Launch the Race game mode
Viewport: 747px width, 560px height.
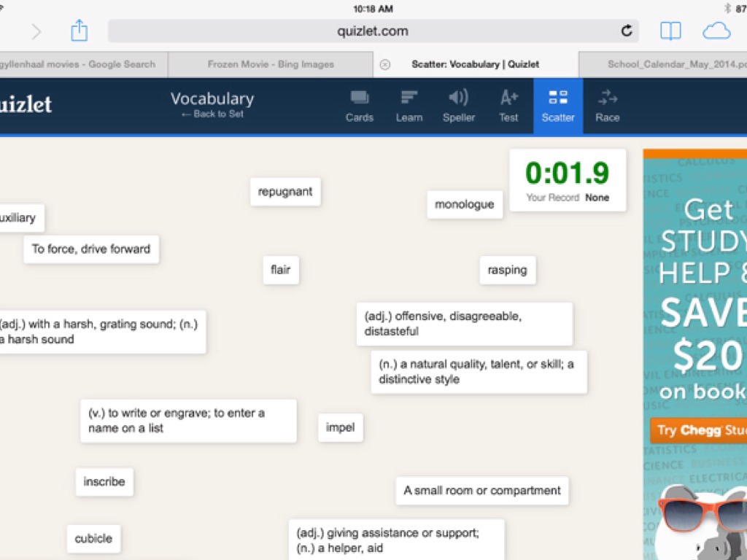pos(607,106)
